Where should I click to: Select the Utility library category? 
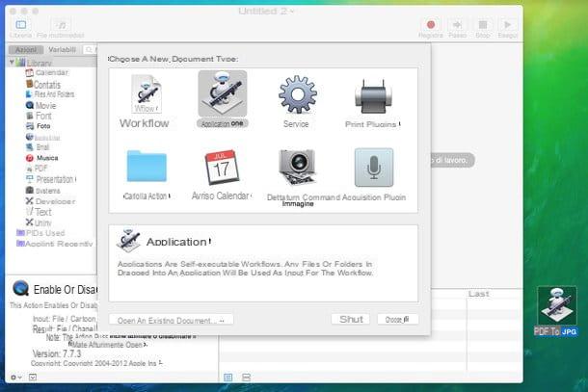point(39,222)
